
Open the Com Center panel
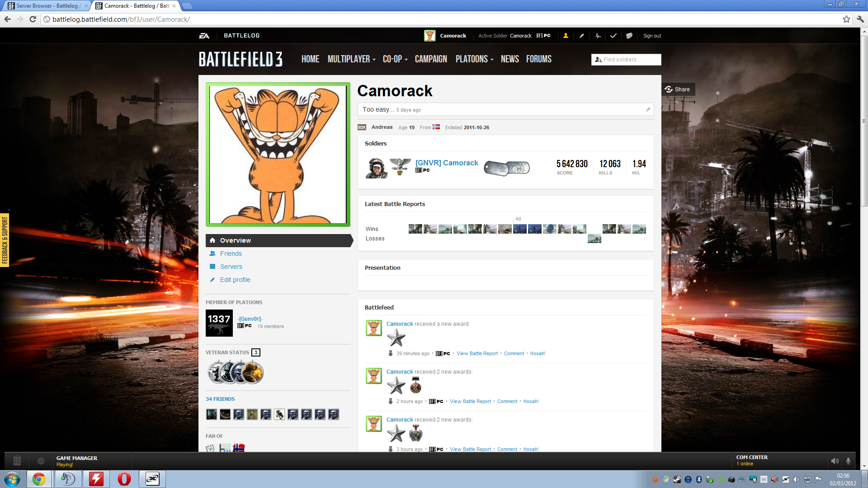(x=752, y=460)
